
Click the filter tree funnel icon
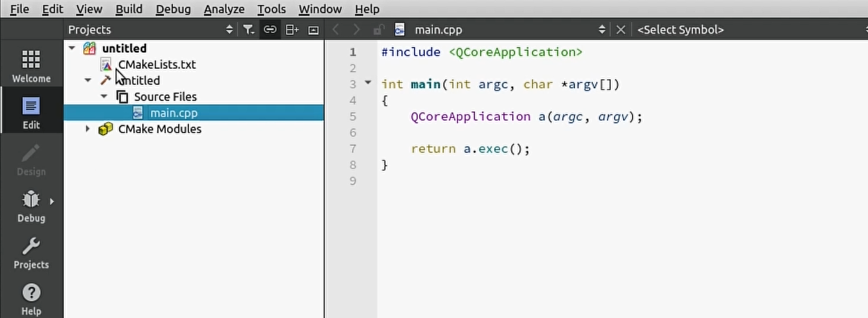(x=248, y=29)
